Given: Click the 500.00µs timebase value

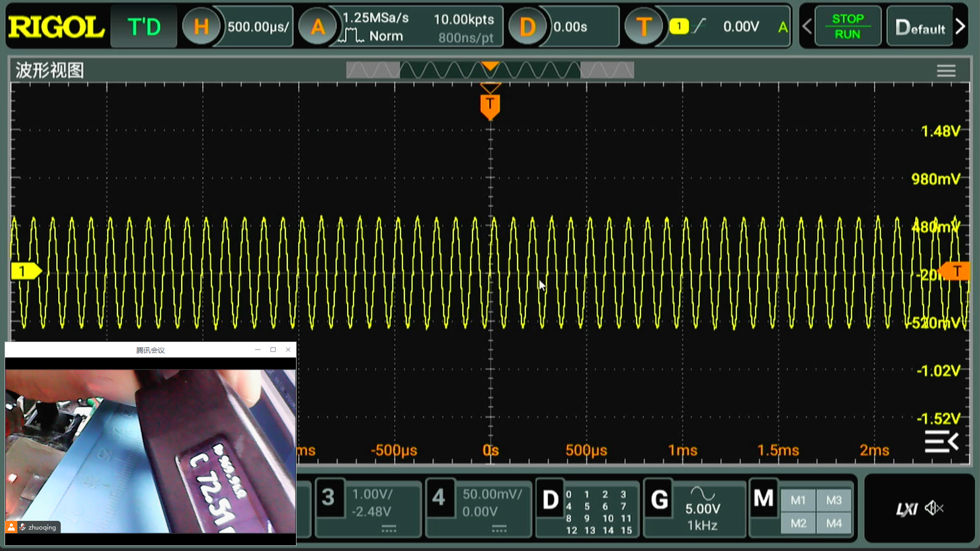Looking at the screenshot, I should 258,27.
